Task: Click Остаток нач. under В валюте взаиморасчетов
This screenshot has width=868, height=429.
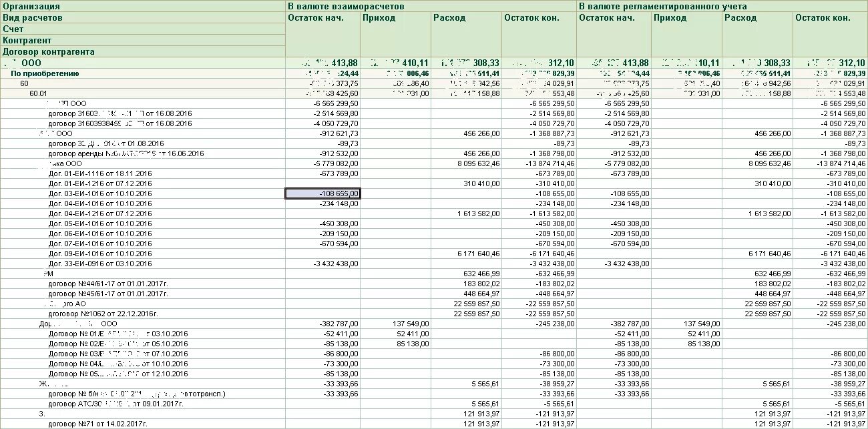Action: tap(322, 34)
